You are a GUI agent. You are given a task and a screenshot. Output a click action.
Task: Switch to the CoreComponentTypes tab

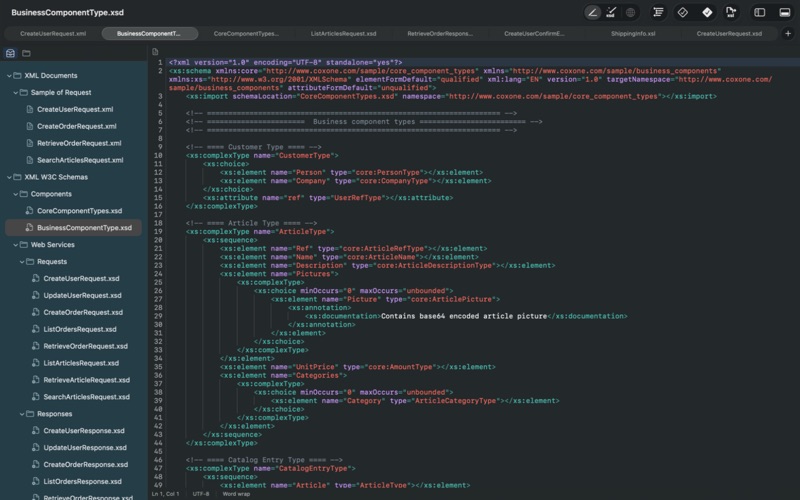point(246,34)
